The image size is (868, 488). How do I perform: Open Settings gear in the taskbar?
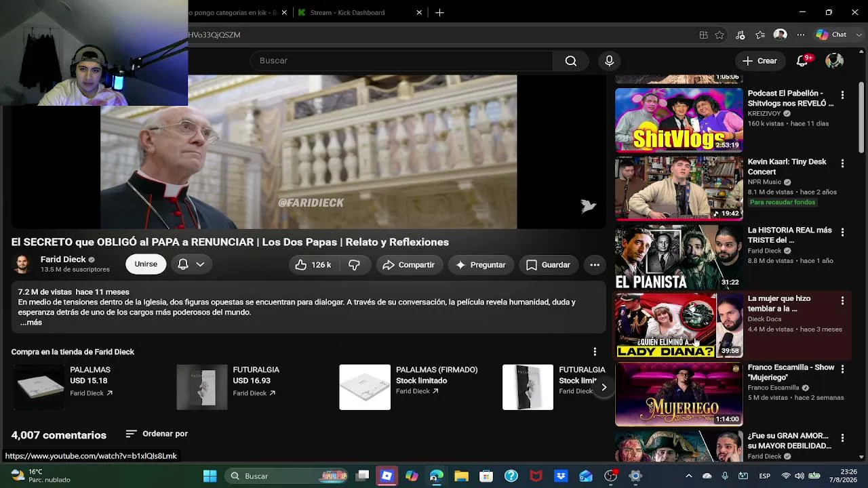[x=635, y=476]
